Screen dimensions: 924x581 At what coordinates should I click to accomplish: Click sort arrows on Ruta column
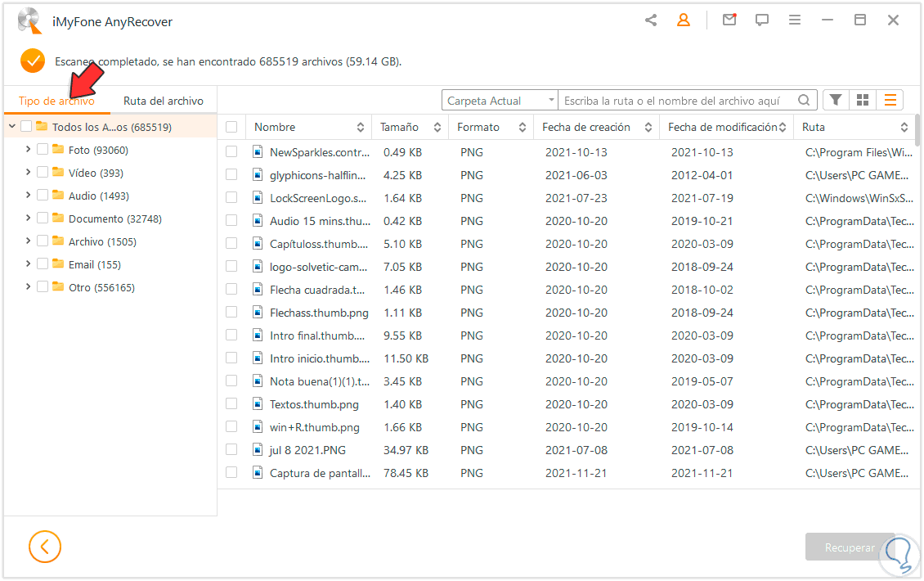pos(904,127)
